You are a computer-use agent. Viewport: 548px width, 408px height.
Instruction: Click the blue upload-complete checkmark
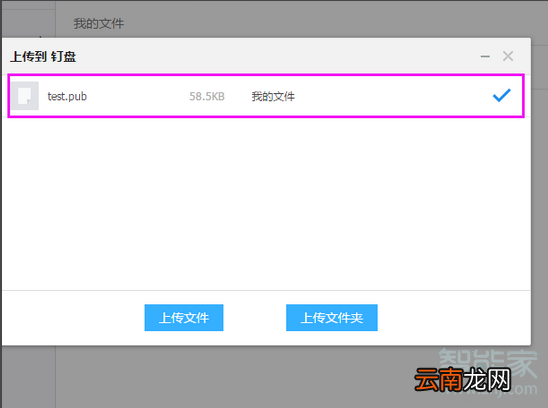[x=502, y=95]
